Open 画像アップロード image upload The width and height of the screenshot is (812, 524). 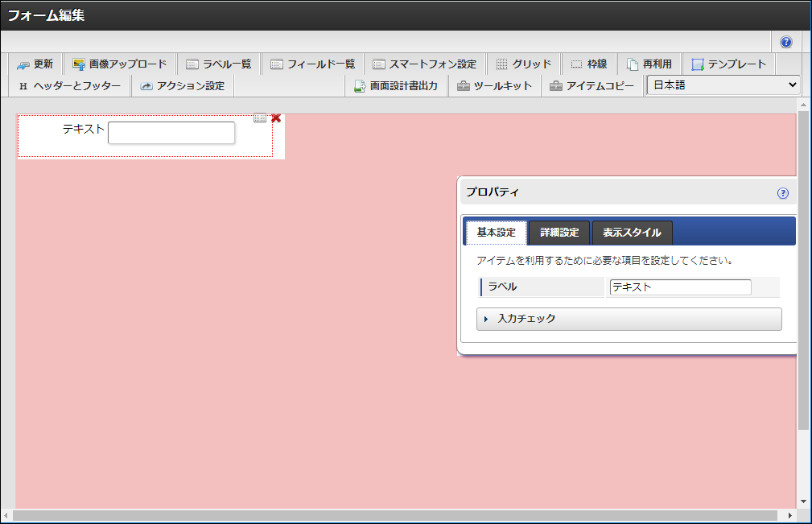click(x=120, y=64)
